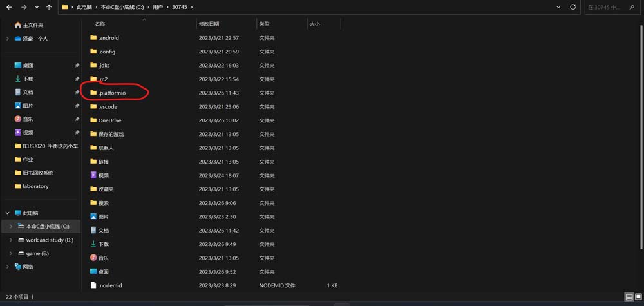Sort files by 名称 column header
644x306 pixels.
[100, 24]
